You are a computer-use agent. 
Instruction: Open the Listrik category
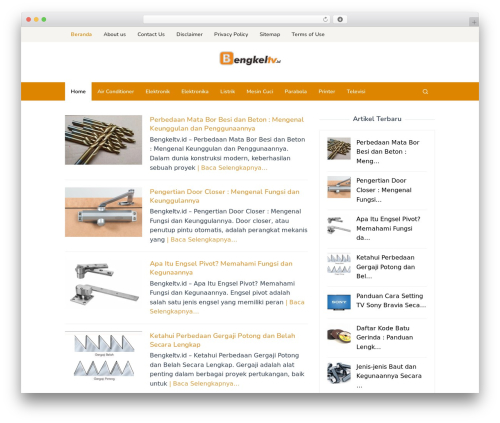point(227,91)
